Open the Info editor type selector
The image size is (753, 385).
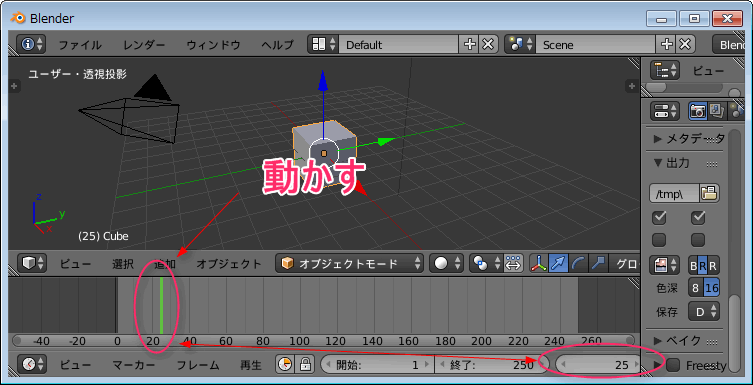[32, 45]
